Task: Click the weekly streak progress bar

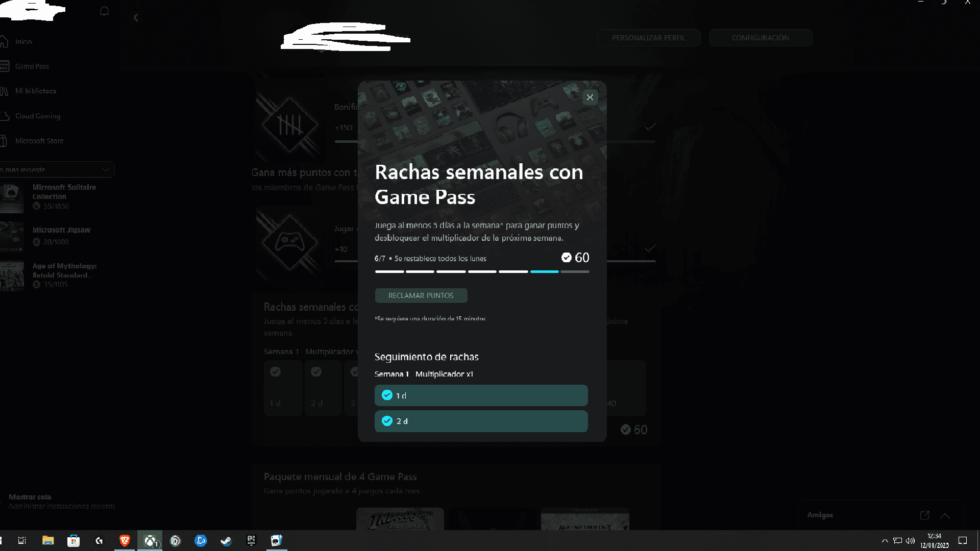Action: coord(481,271)
